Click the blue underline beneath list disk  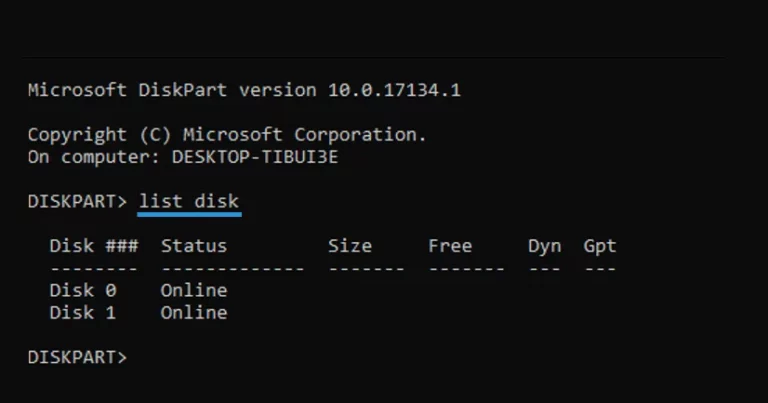point(190,214)
